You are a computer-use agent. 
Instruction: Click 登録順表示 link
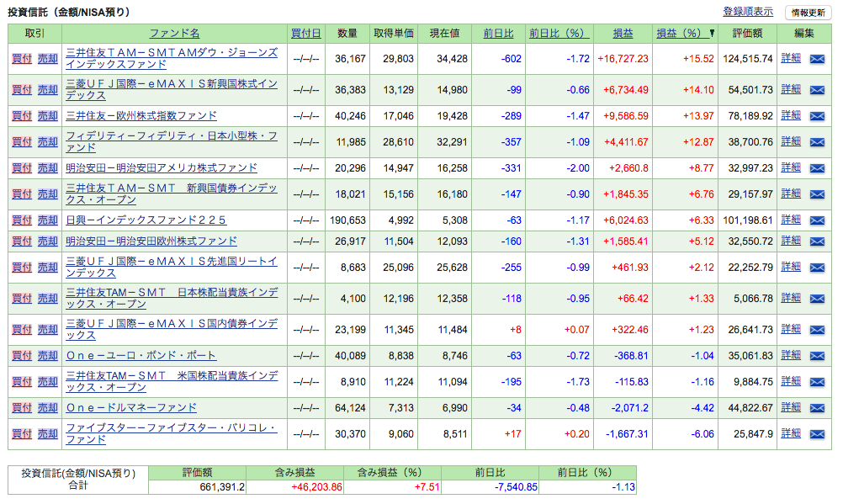[748, 11]
